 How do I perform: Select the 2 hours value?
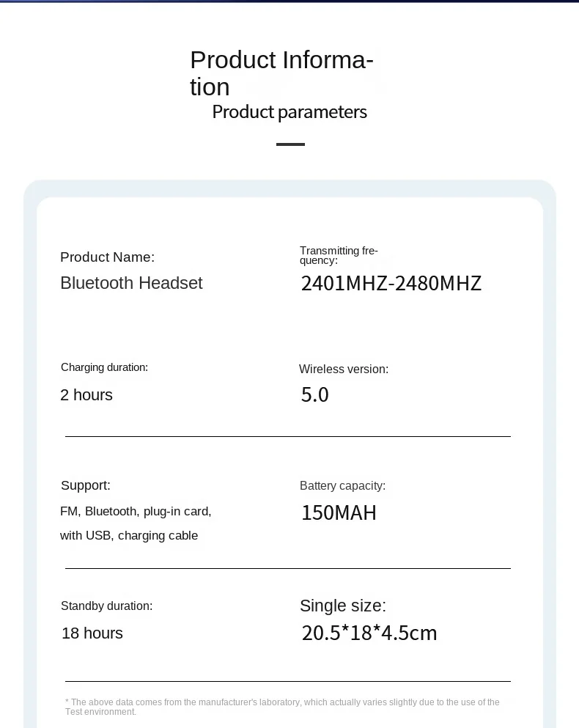86,395
